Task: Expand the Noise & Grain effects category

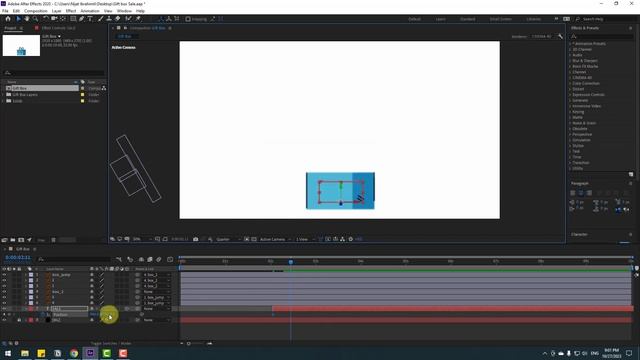Action: click(570, 123)
